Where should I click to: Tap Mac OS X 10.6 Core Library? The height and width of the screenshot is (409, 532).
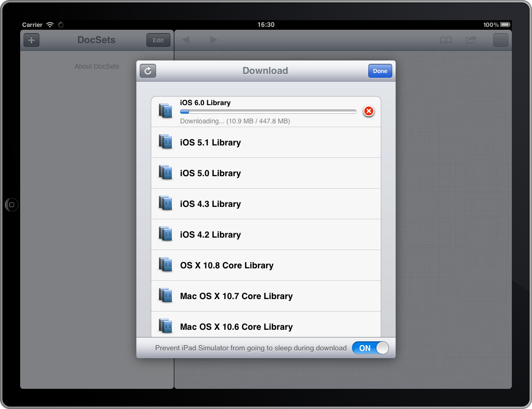tap(266, 326)
